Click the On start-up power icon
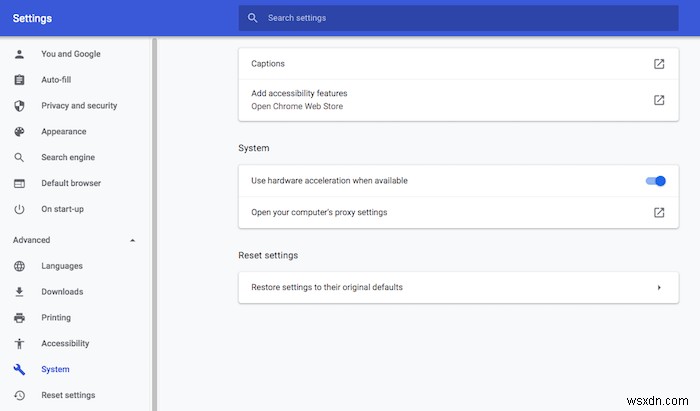The width and height of the screenshot is (700, 411). pos(19,209)
